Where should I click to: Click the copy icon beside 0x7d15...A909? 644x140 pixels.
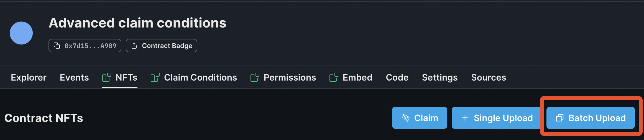[x=57, y=46]
